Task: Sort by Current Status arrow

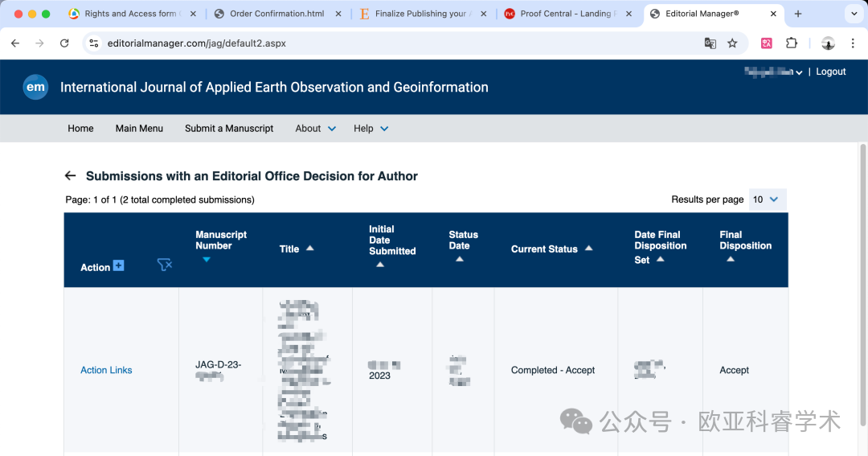Action: [589, 249]
